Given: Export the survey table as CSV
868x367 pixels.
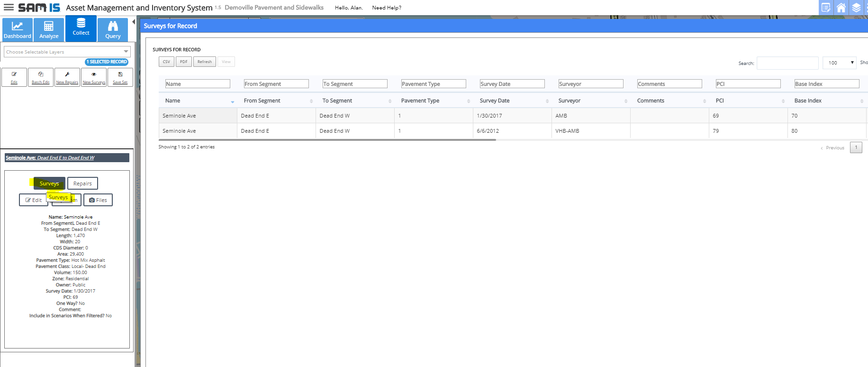Looking at the screenshot, I should coord(166,62).
